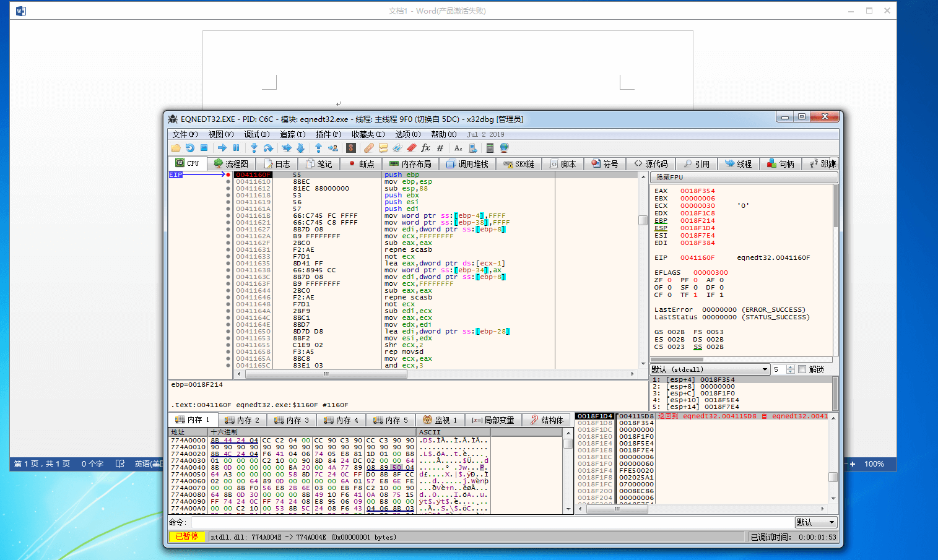This screenshot has height=560, width=938.
Task: Open the bookmarks red icon
Action: tap(411, 148)
